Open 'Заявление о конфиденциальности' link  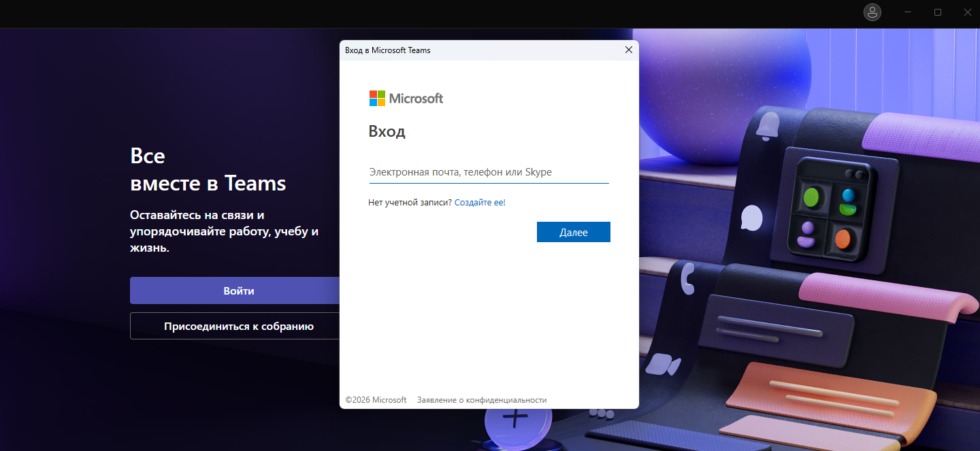[482, 400]
